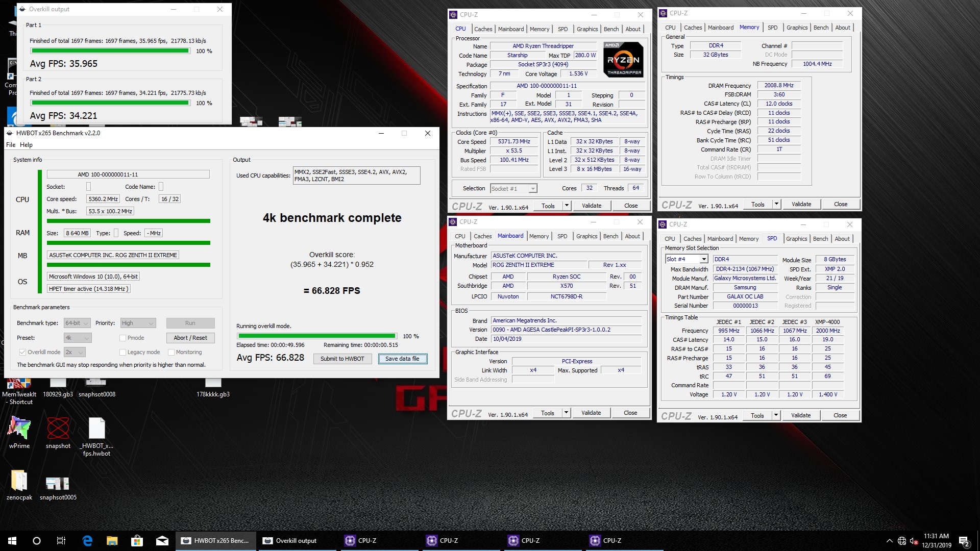Click Validate in the SPD CPU-Z window
980x551 pixels.
tap(801, 415)
